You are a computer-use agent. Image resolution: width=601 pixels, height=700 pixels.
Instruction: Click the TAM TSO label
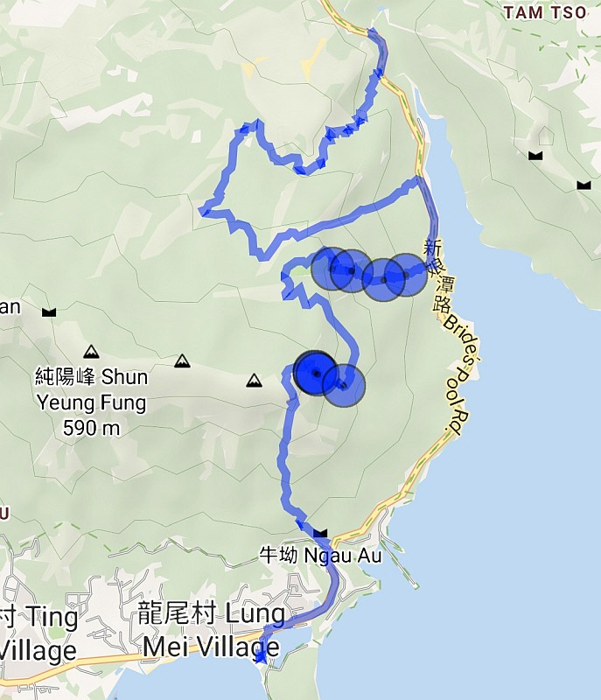pyautogui.click(x=545, y=12)
